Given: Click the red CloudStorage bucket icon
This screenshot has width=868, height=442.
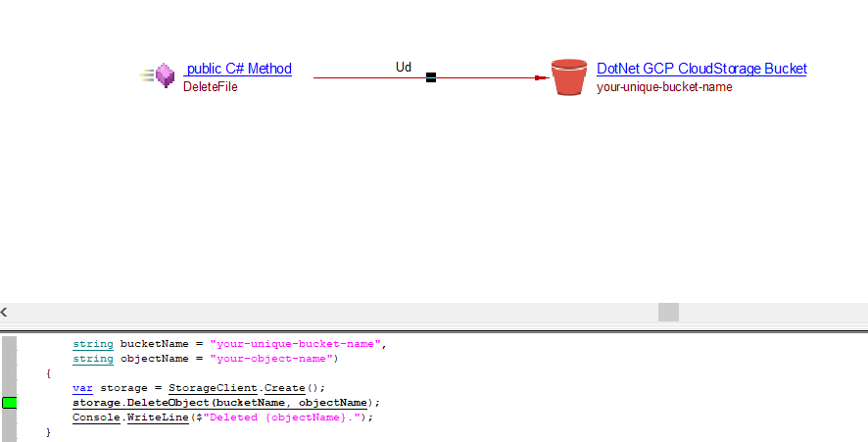Looking at the screenshot, I should point(568,77).
